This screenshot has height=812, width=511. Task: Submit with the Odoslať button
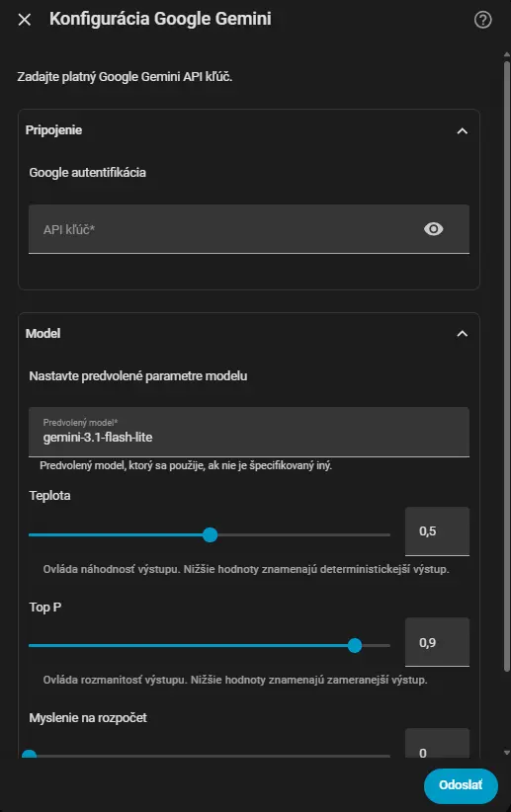[x=461, y=785]
